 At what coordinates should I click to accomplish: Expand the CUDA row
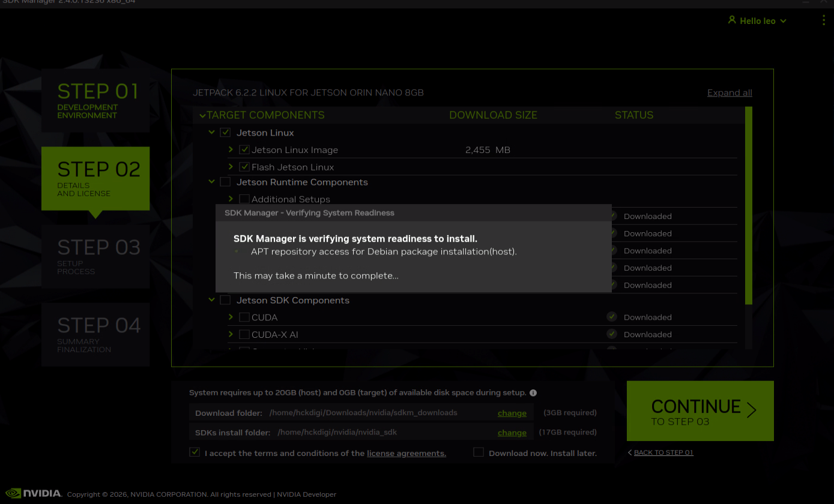coord(231,317)
